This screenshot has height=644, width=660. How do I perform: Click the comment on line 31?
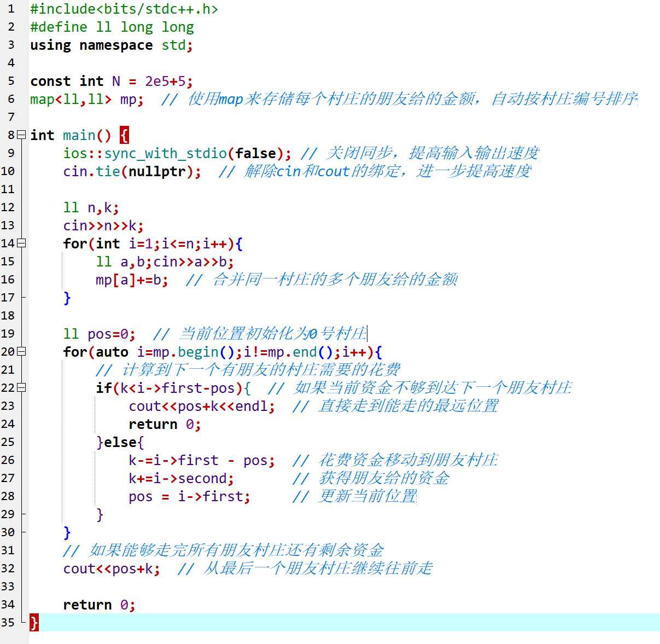[x=224, y=550]
